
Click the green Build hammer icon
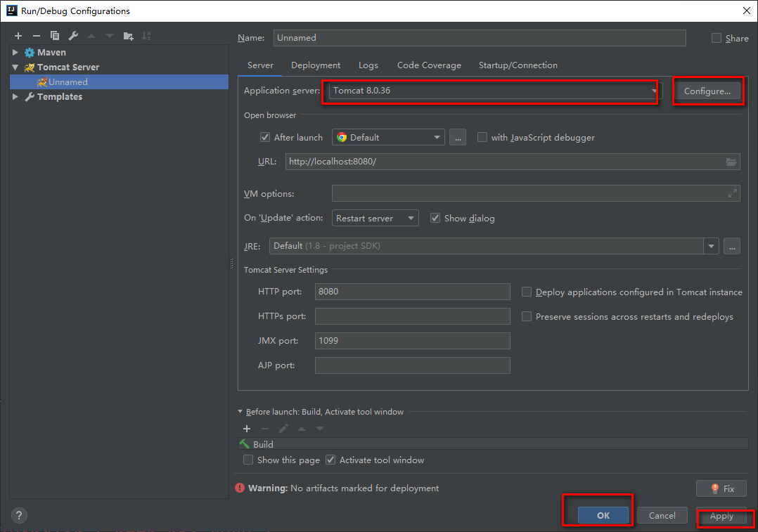(x=245, y=444)
